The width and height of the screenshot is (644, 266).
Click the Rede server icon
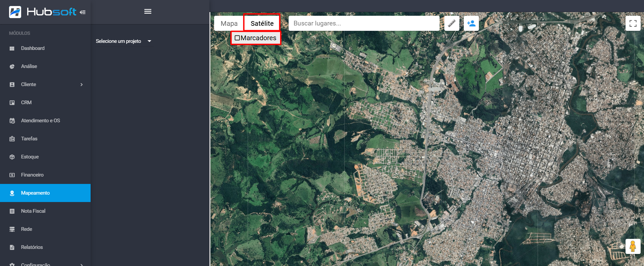tap(12, 229)
